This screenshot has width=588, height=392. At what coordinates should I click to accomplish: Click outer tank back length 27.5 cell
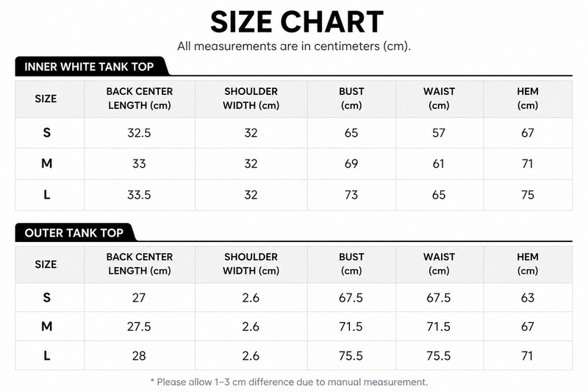point(139,327)
